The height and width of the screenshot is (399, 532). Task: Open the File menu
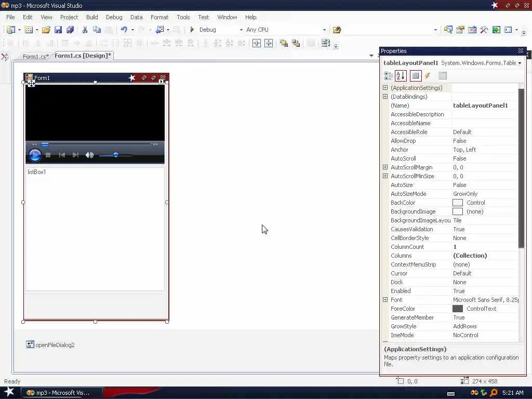point(10,17)
